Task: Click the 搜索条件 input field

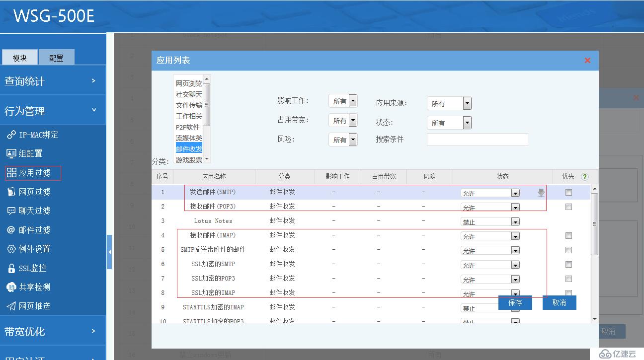Action: (477, 140)
